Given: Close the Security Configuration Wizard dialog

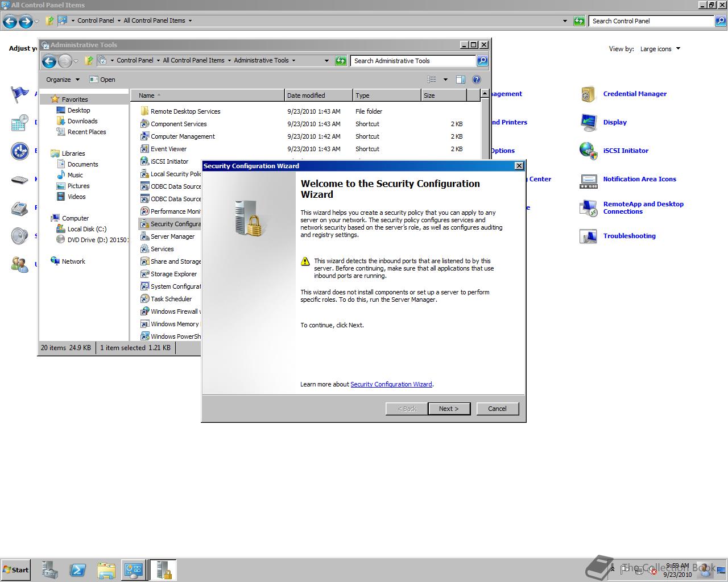Looking at the screenshot, I should pos(519,166).
